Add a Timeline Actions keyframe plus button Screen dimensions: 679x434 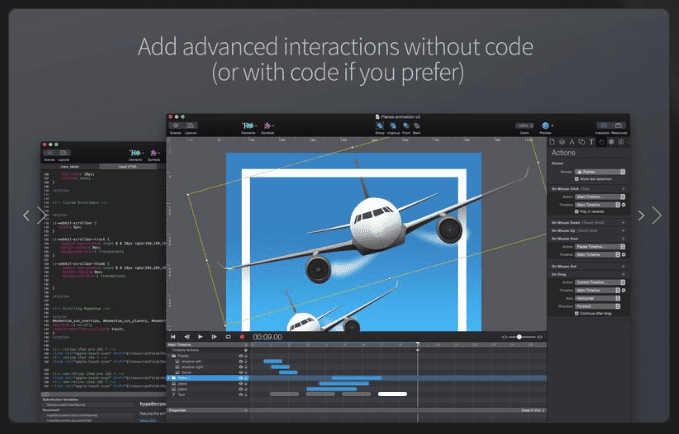pos(246,350)
